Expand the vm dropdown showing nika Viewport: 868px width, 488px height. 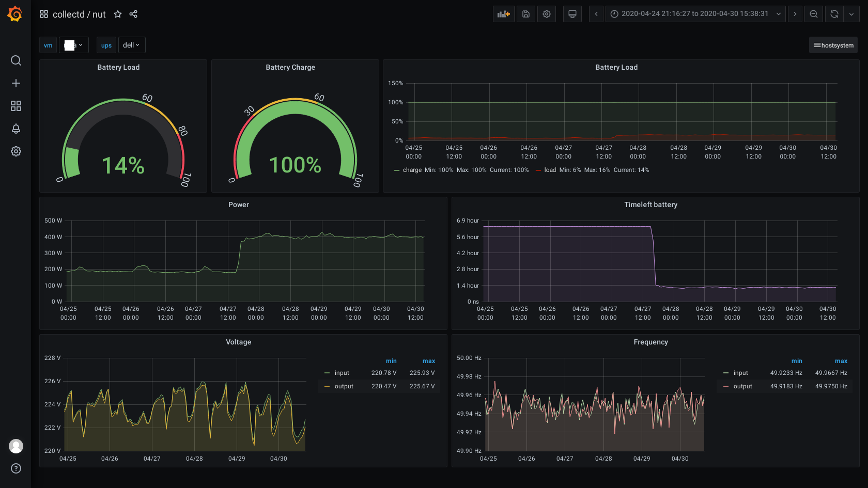coord(73,45)
